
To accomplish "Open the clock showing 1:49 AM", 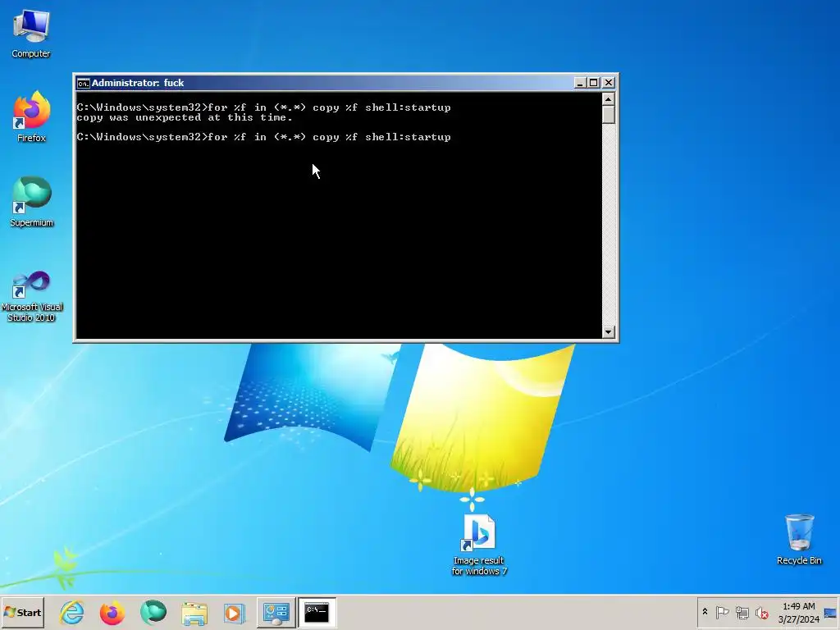I will [799, 612].
